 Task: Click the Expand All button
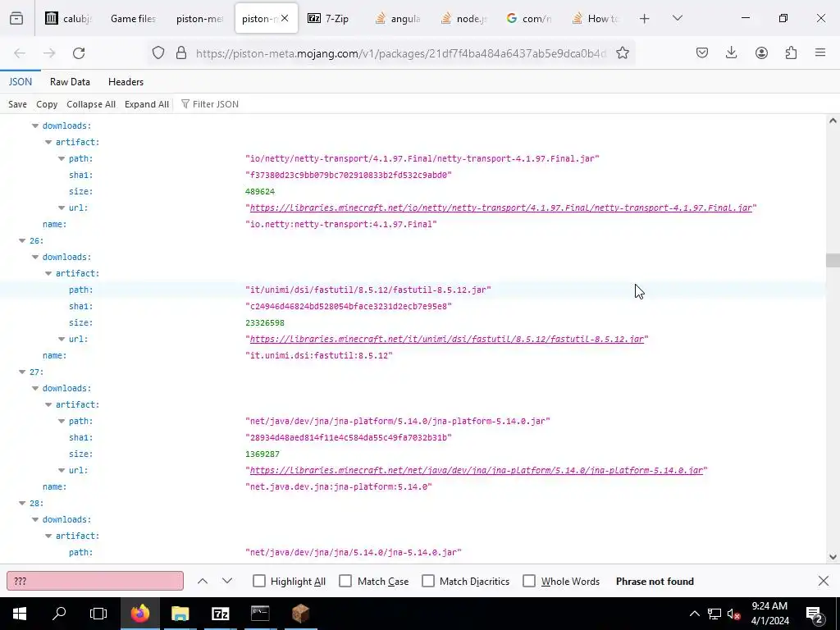coord(147,104)
